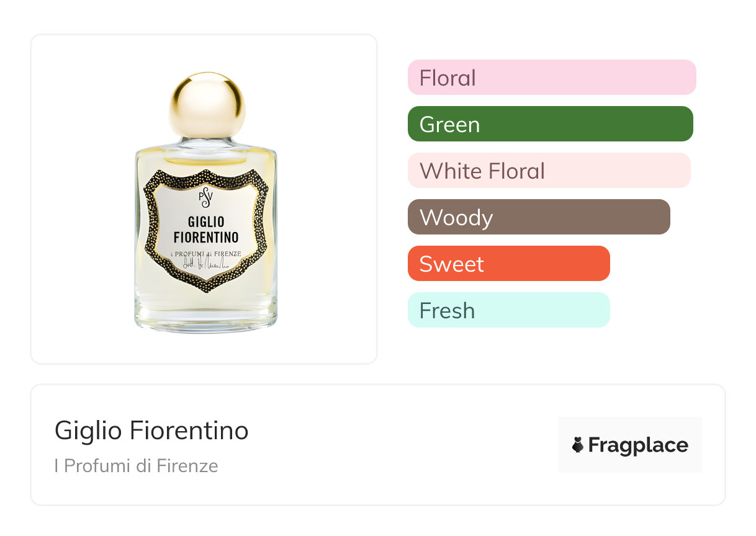
Task: Click the Fragplace wordmark text
Action: click(638, 445)
